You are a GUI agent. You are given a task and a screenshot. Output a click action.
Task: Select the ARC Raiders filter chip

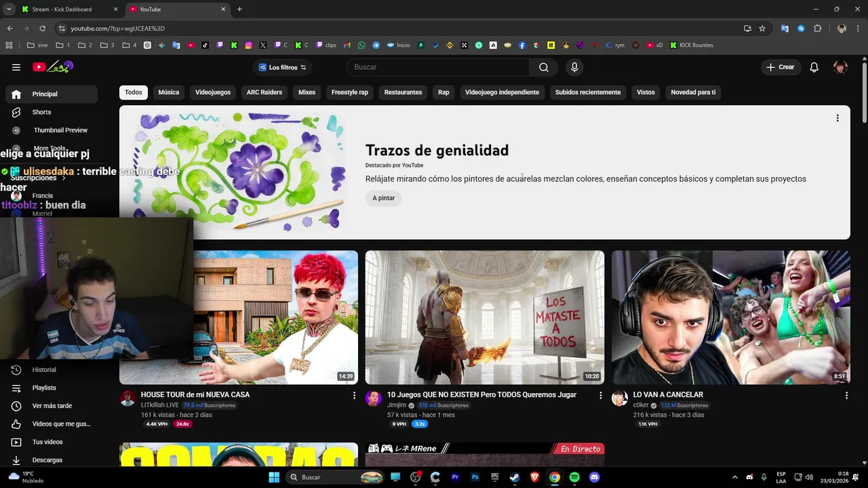(x=264, y=92)
